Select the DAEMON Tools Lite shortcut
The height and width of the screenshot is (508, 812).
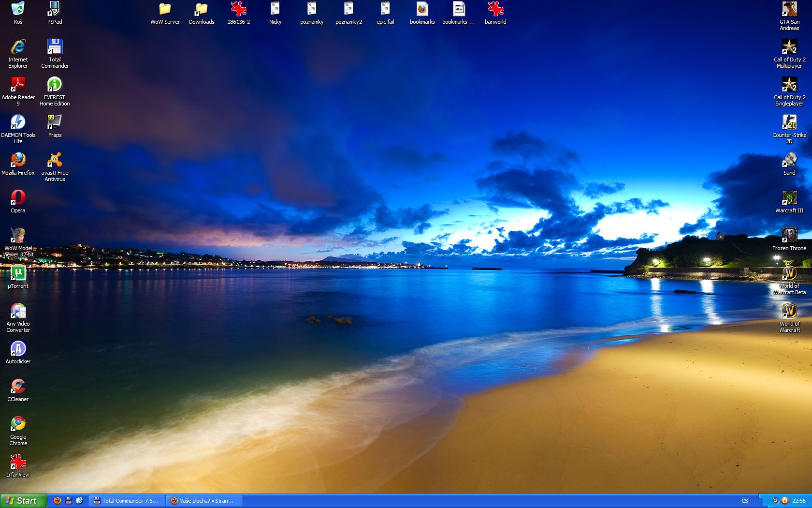18,122
